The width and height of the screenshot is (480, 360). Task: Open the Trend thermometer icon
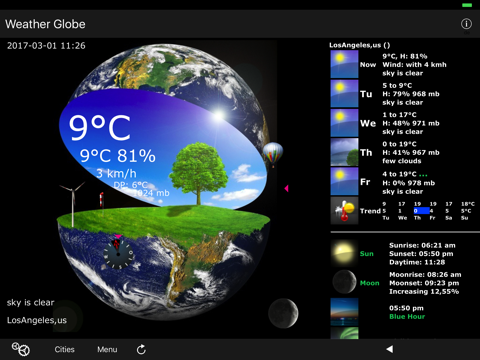point(344,211)
